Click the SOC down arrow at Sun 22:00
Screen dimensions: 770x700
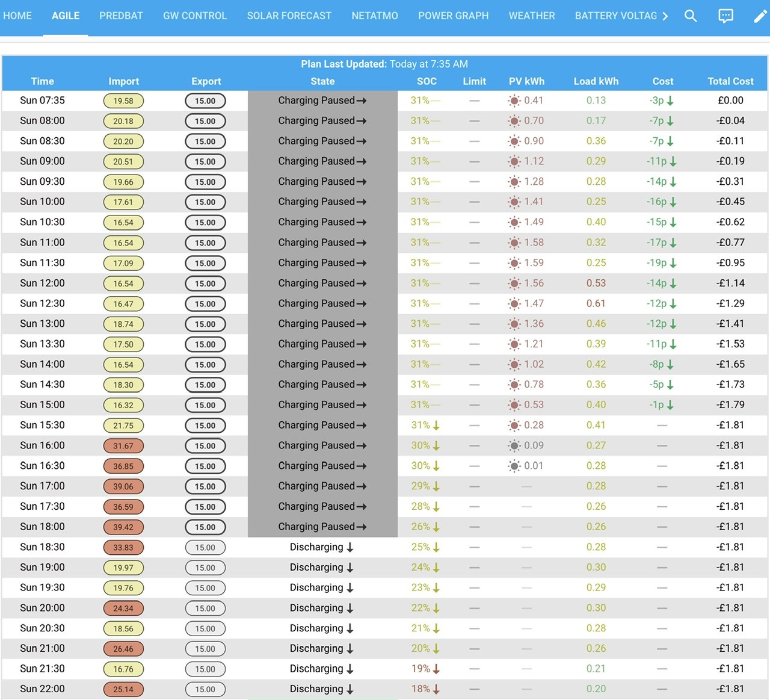[x=436, y=689]
